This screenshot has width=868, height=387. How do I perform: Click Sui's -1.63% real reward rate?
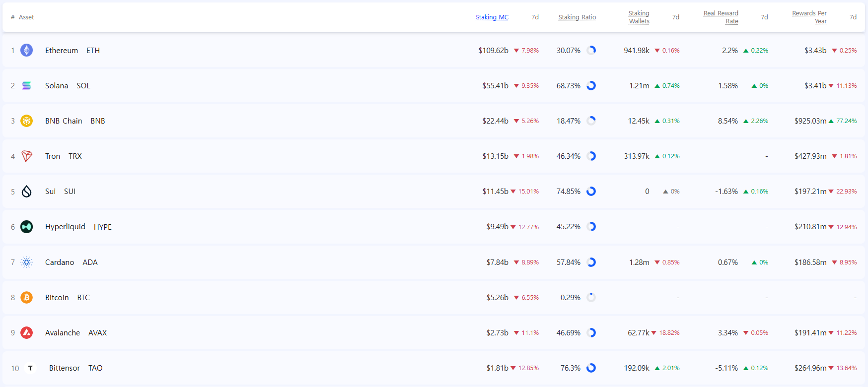pyautogui.click(x=726, y=192)
